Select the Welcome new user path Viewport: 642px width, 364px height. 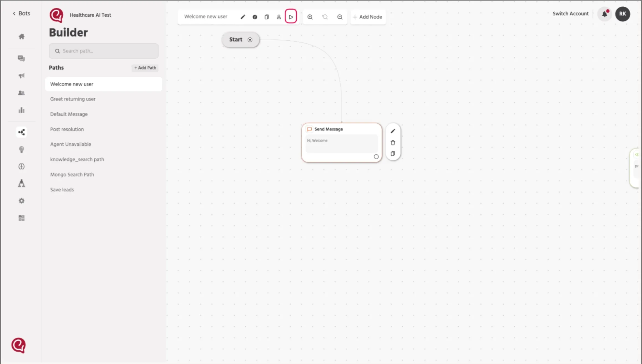(103, 84)
